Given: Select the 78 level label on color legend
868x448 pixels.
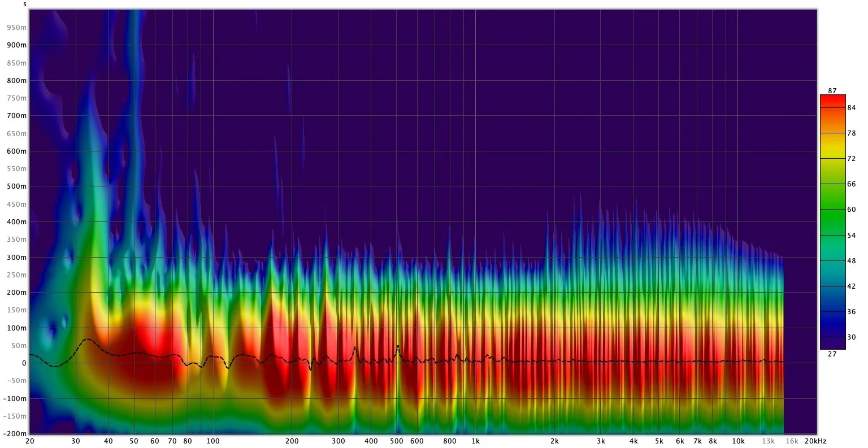Looking at the screenshot, I should (x=852, y=133).
